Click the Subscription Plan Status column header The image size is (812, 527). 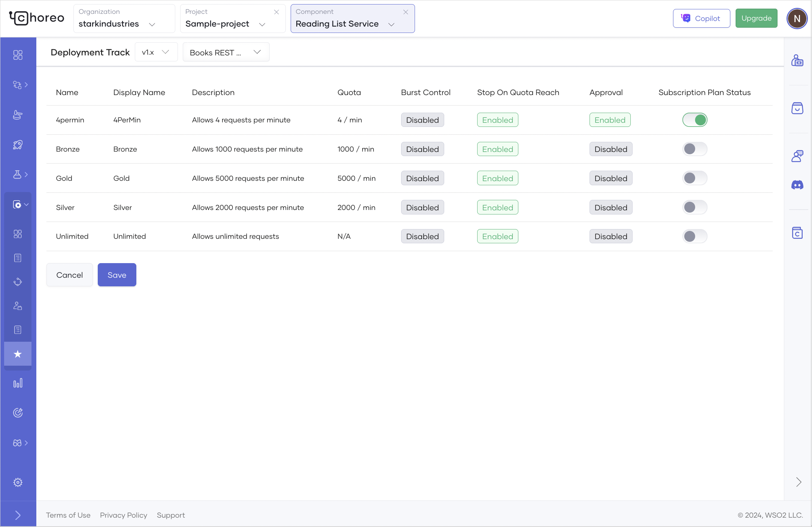pos(705,92)
